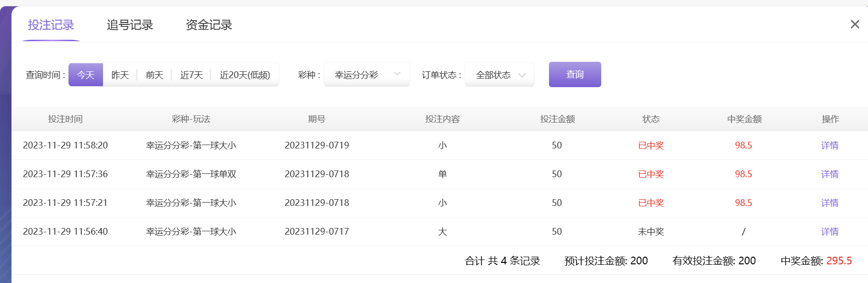This screenshot has width=868, height=283.
Task: Set query range to 近7天
Action: [192, 75]
